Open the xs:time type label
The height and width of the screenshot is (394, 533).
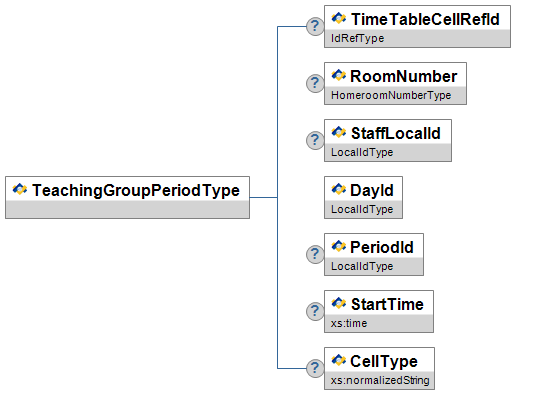pyautogui.click(x=349, y=323)
